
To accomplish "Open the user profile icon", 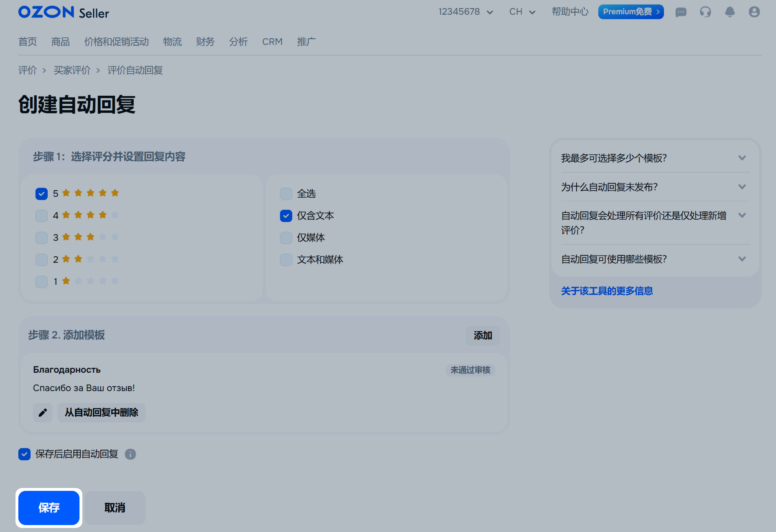I will point(754,12).
